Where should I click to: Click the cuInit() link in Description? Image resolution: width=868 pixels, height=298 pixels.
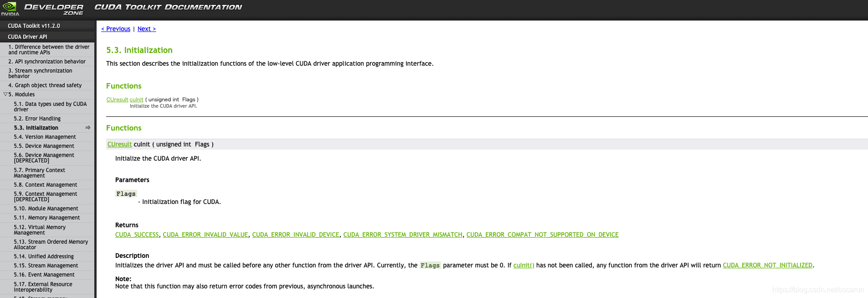coord(524,265)
